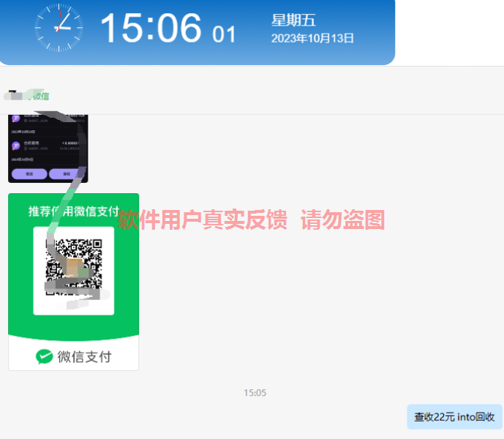Click the 推荐使用微信支付 heading on the QR card
This screenshot has height=439, width=504.
[74, 211]
